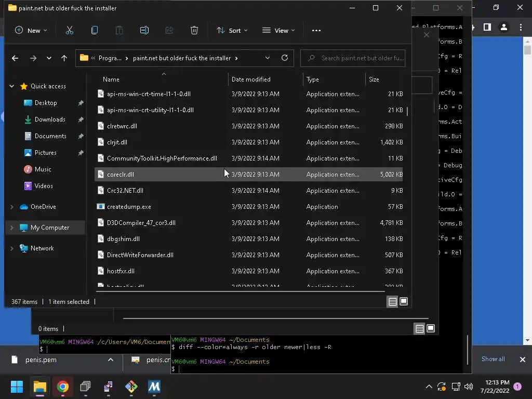
Task: Open Windows Start menu
Action: click(x=17, y=387)
